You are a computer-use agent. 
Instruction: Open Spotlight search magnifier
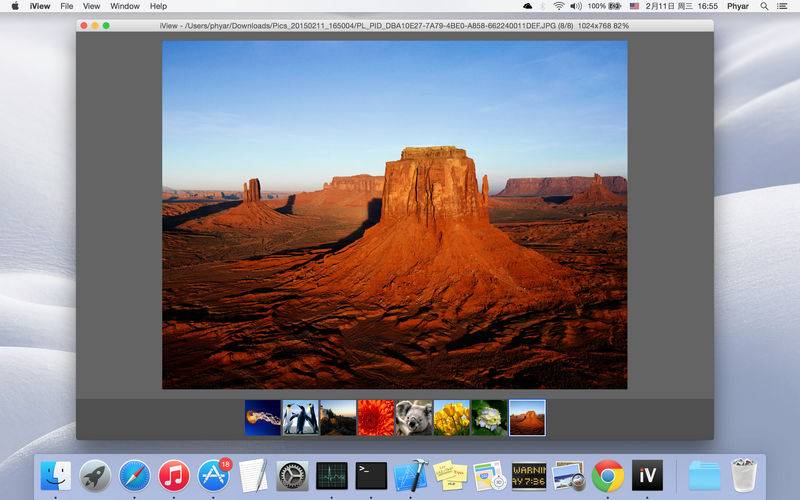click(x=764, y=6)
